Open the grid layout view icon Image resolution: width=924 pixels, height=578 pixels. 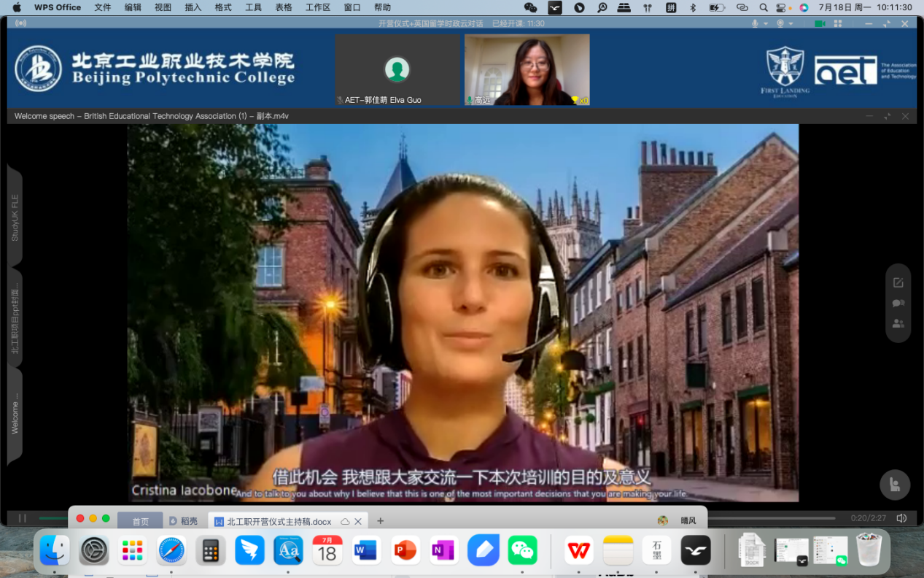(x=838, y=23)
